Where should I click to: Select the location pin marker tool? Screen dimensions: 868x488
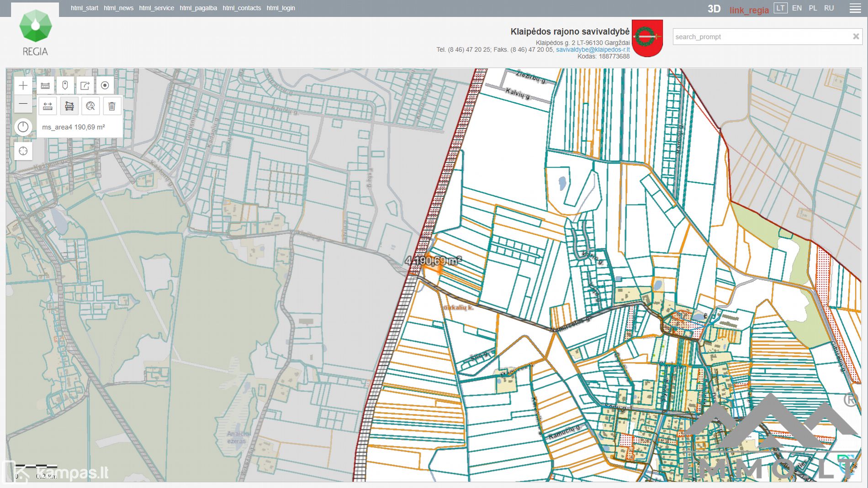[65, 85]
